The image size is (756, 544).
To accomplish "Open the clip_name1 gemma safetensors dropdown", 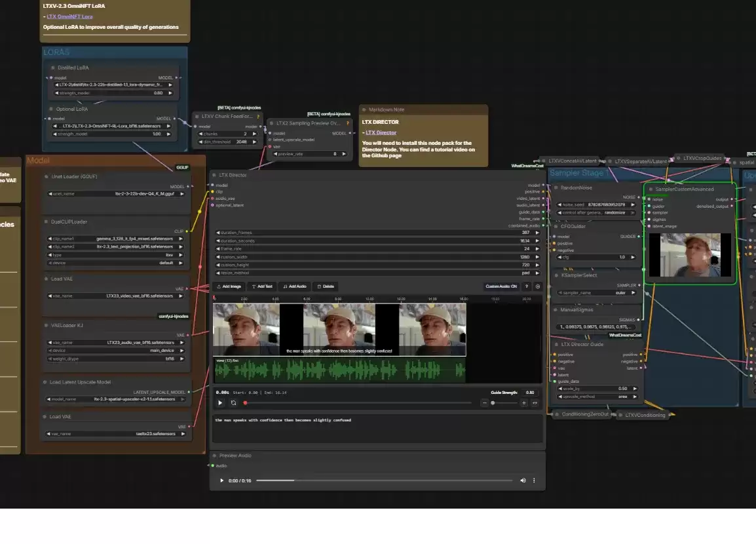I will coord(116,239).
